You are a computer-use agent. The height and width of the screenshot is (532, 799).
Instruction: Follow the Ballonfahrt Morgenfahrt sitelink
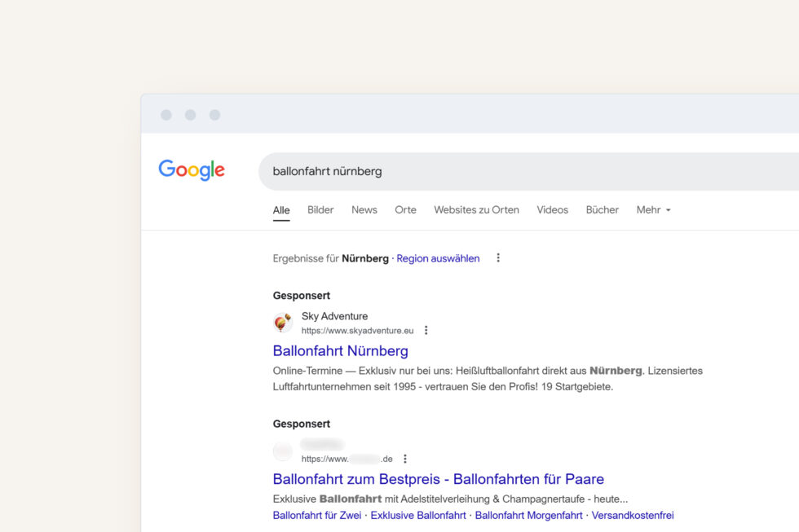(x=528, y=515)
